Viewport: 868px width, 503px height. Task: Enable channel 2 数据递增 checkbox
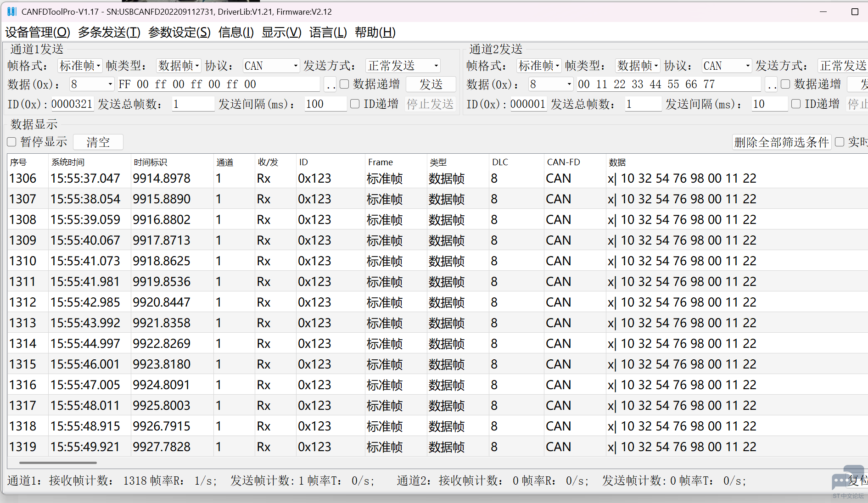[x=785, y=84]
